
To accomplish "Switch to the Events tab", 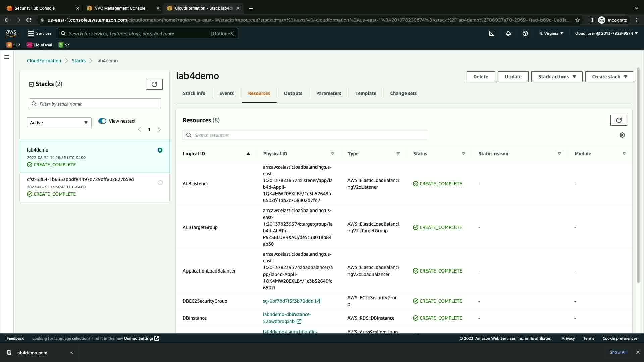I will (226, 93).
